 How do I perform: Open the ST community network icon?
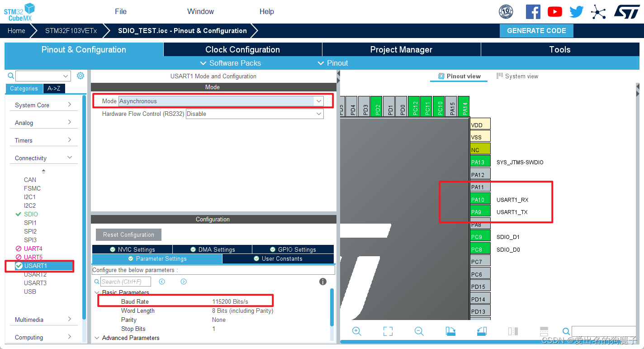(598, 12)
